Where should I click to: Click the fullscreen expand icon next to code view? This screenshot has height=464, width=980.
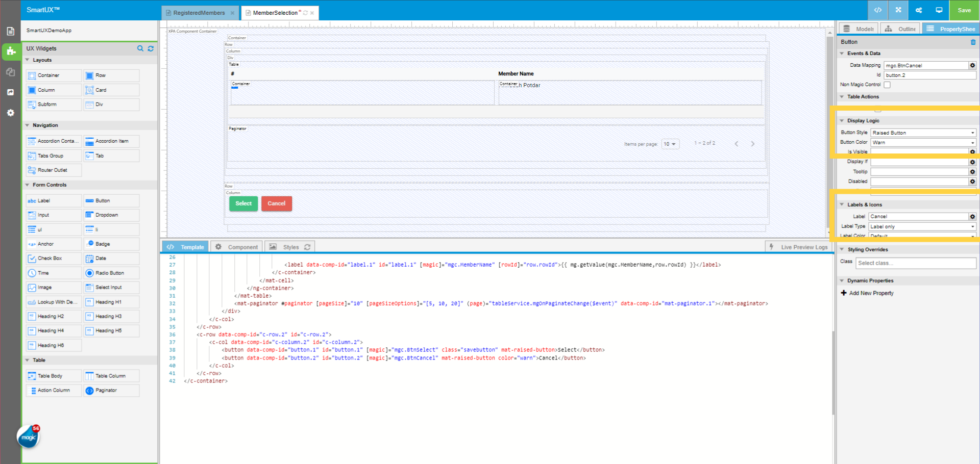click(897, 10)
